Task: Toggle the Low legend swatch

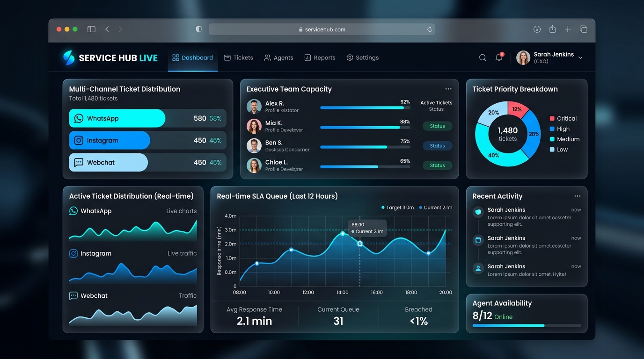Action: point(552,150)
